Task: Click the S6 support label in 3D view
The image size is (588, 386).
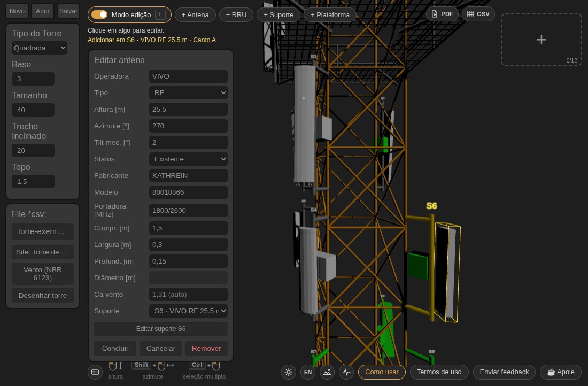Action: (431, 206)
